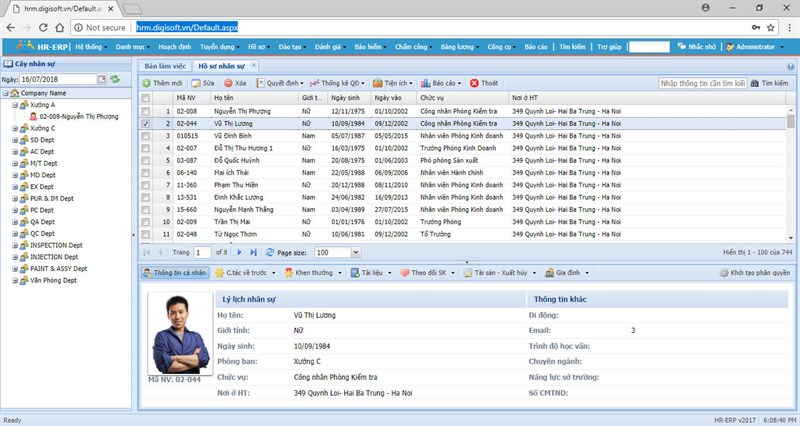Open the calendar picker next to Ngày
The width and height of the screenshot is (800, 426).
(x=102, y=78)
